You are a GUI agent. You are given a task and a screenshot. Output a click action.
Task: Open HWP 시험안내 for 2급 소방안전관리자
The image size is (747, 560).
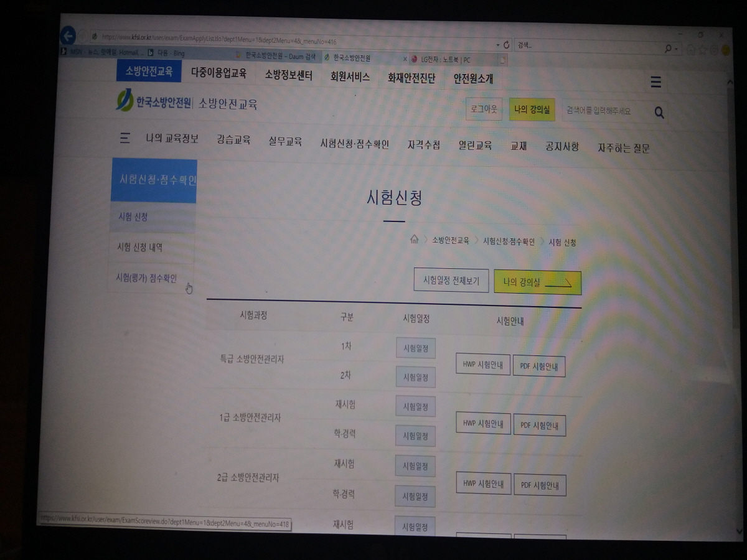coord(484,483)
